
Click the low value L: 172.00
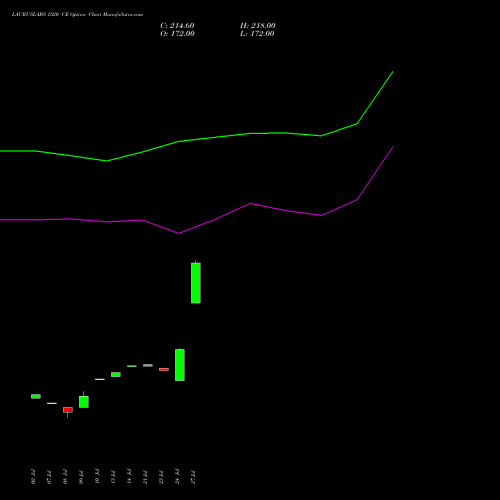(257, 34)
